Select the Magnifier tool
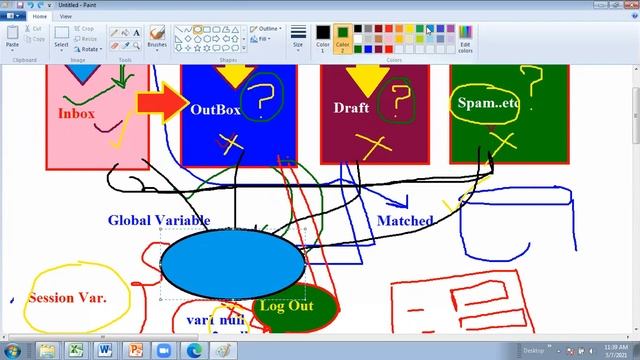The height and width of the screenshot is (360, 640). [x=136, y=45]
